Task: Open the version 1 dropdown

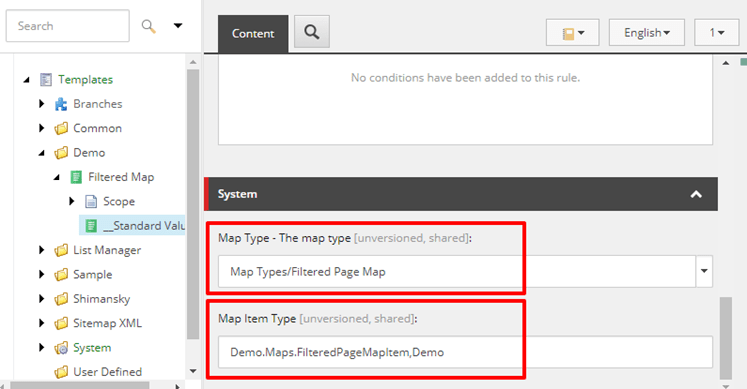Action: (x=717, y=33)
